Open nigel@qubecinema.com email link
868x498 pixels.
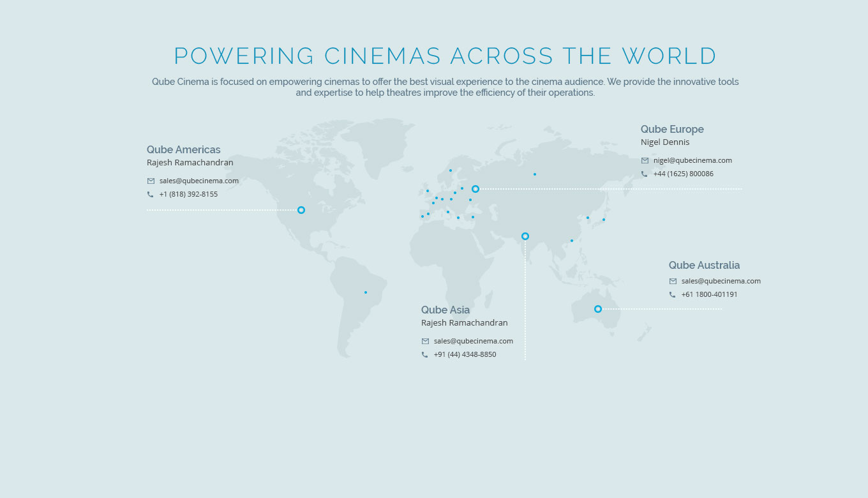pos(692,160)
